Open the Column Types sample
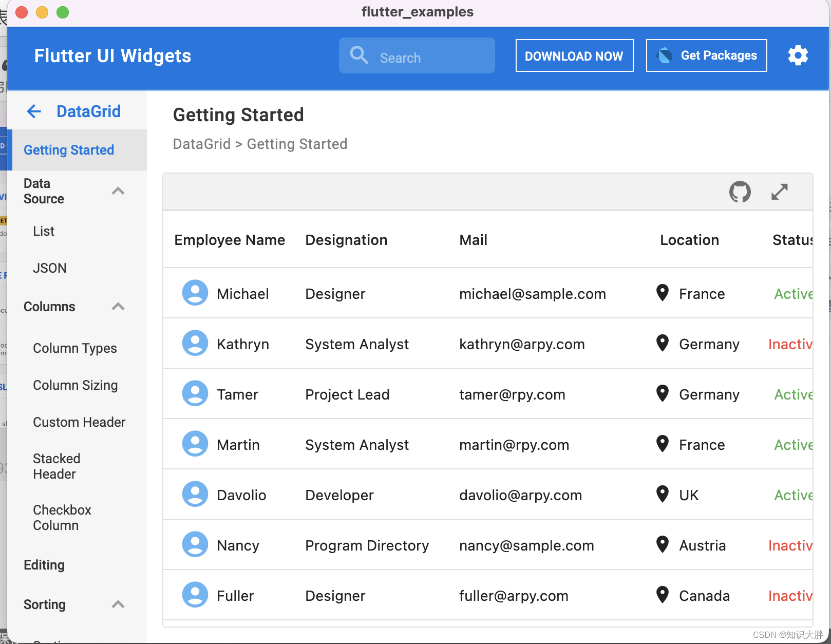The height and width of the screenshot is (644, 831). pos(75,348)
